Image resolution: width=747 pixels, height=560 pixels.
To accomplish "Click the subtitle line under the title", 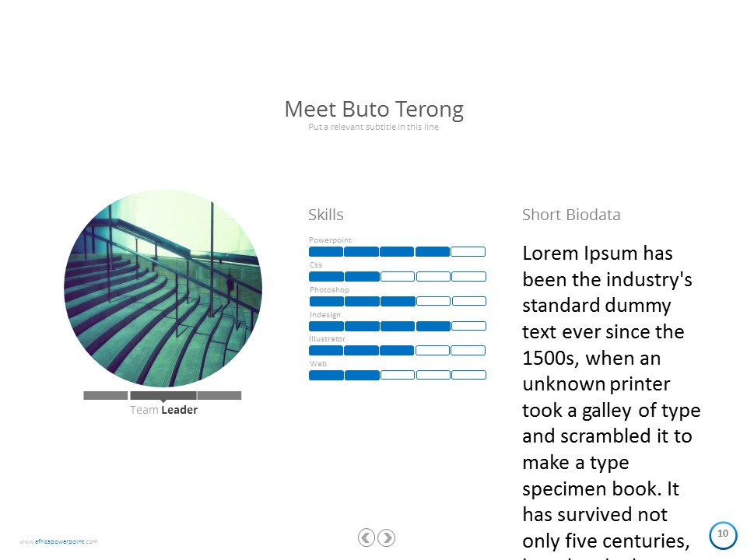I will coord(373,127).
